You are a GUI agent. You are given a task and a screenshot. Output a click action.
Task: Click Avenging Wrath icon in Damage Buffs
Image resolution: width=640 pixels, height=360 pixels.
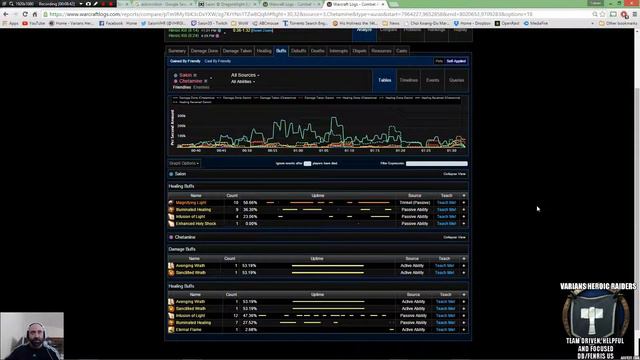tap(171, 266)
